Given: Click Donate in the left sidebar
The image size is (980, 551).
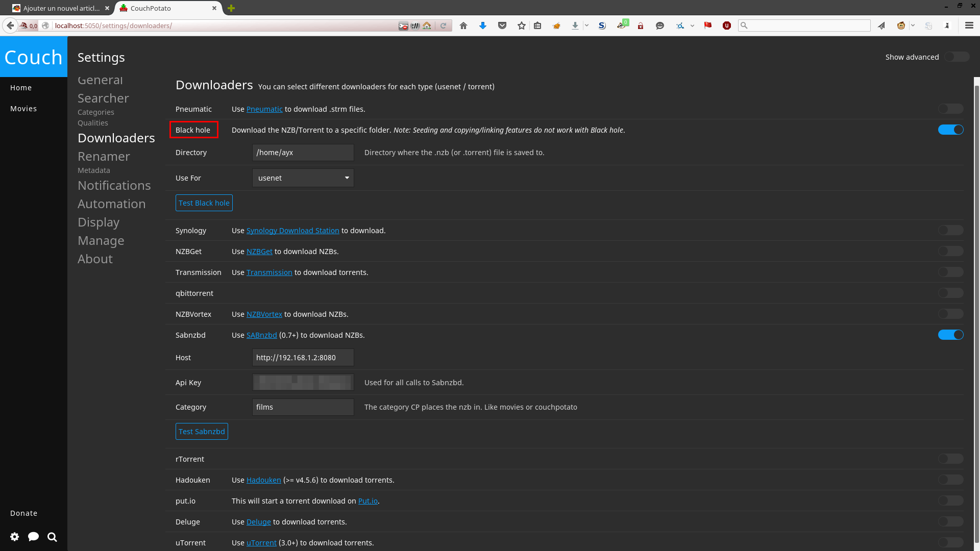Looking at the screenshot, I should [24, 513].
